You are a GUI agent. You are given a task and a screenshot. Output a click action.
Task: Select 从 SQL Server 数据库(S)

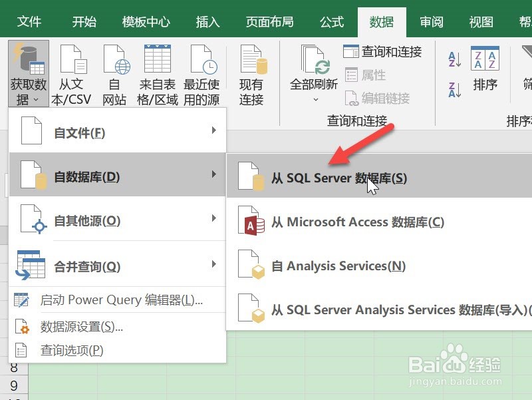(379, 176)
